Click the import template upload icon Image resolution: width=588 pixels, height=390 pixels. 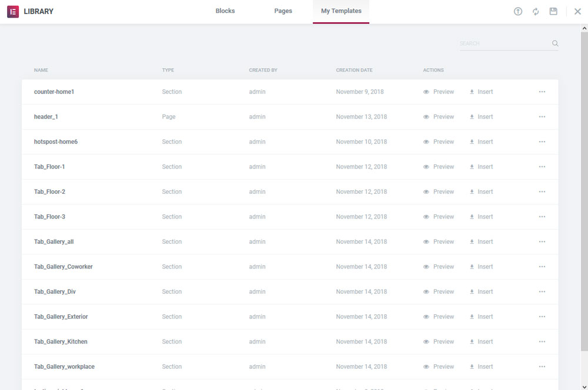pos(518,12)
